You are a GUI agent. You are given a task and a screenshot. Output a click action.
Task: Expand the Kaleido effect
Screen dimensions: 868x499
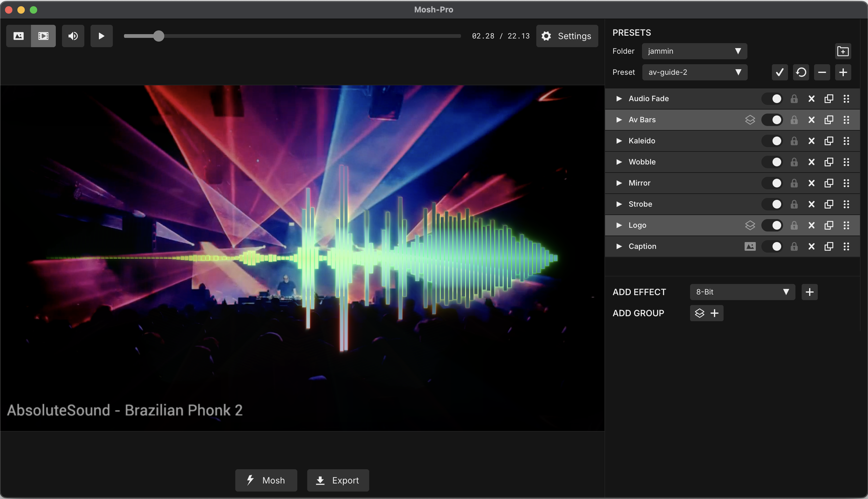(x=619, y=141)
